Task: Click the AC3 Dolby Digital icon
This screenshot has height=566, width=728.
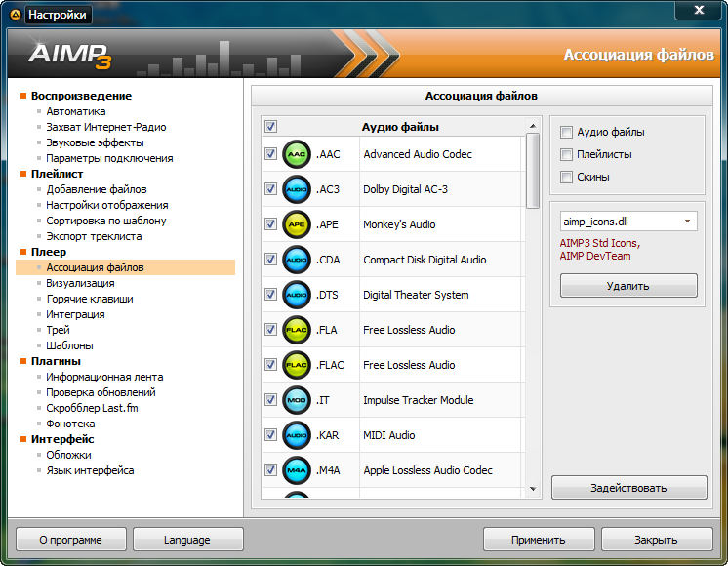Action: tap(297, 189)
